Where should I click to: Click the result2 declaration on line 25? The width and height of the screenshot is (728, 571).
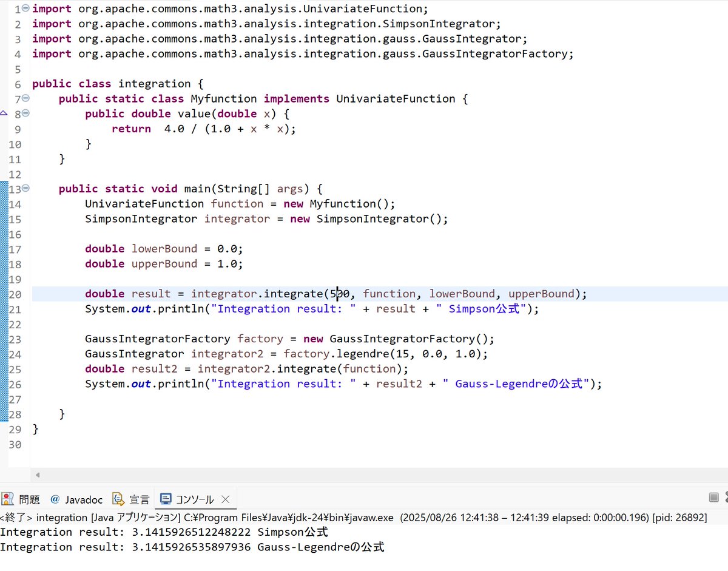tap(155, 369)
